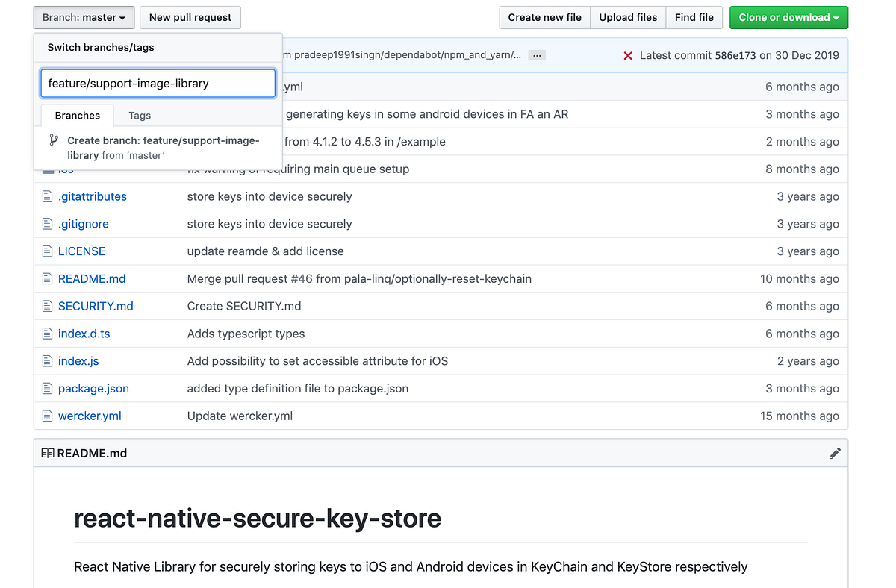This screenshot has height=588, width=896.
Task: Click the README.md book icon
Action: click(48, 454)
